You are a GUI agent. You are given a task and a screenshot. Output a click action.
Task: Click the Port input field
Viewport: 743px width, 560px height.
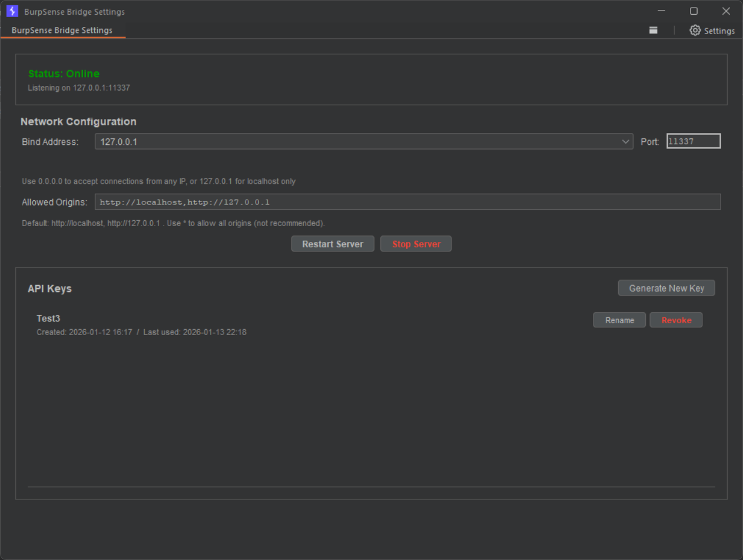pyautogui.click(x=694, y=141)
